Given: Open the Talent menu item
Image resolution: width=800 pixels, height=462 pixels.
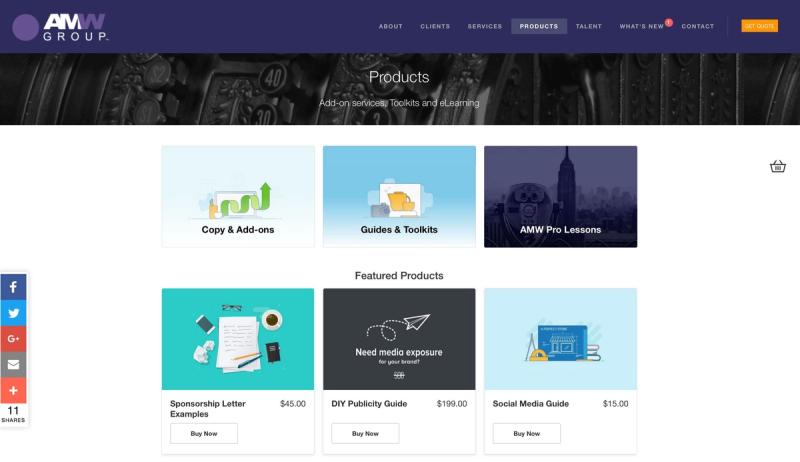Looking at the screenshot, I should tap(589, 27).
